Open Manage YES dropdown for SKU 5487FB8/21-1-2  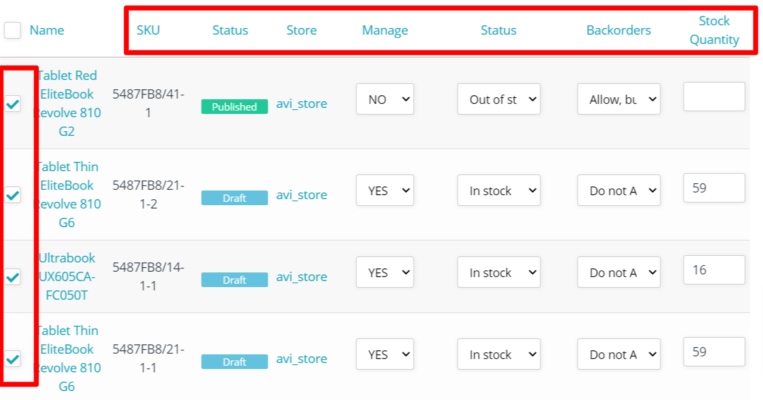click(x=385, y=190)
